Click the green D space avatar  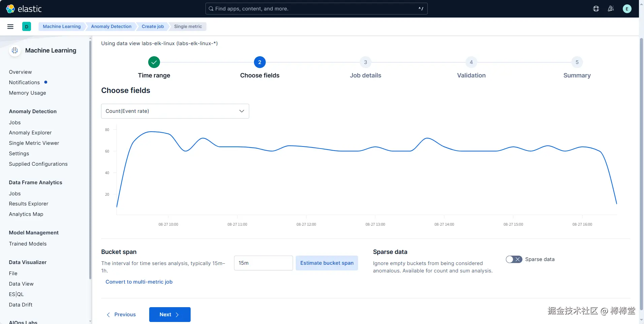click(x=27, y=27)
